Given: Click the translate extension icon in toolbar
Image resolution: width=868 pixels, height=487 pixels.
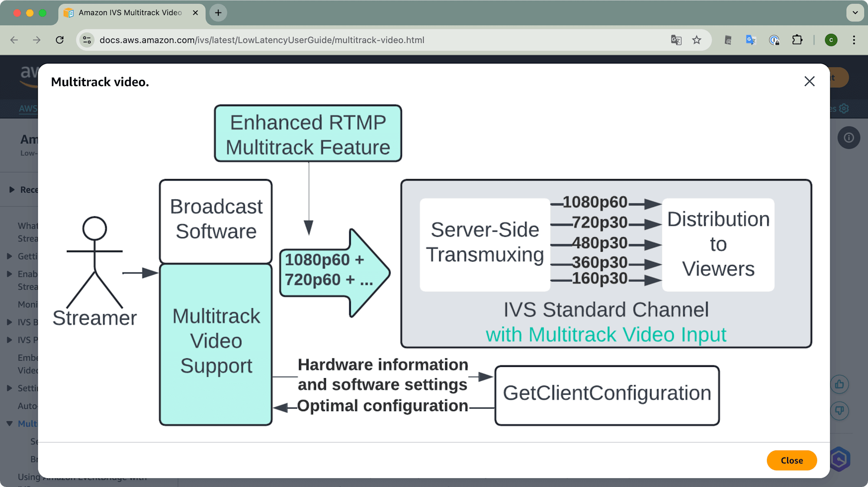Looking at the screenshot, I should (x=751, y=40).
